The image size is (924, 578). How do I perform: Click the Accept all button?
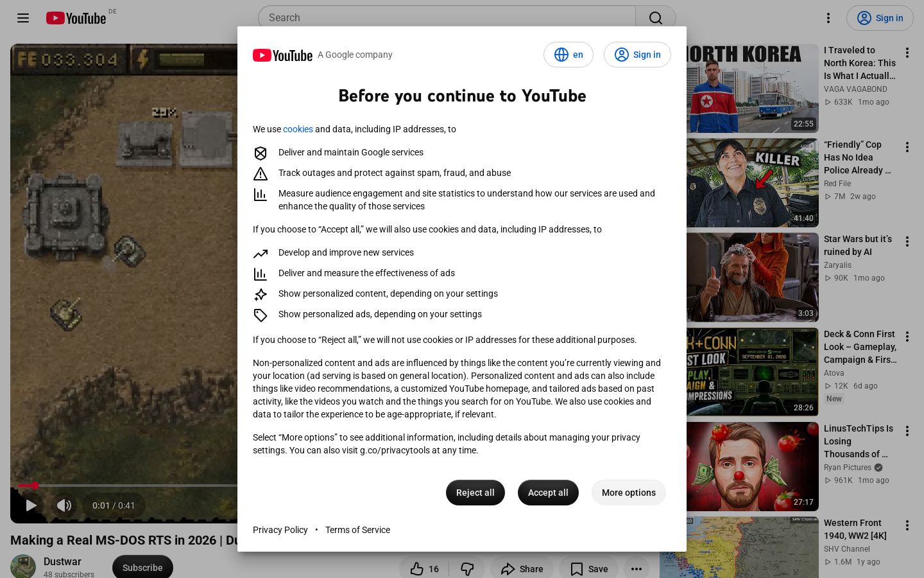point(548,493)
